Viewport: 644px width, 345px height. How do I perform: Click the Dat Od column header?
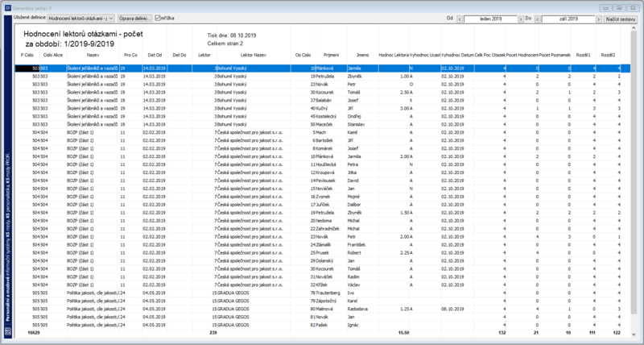[155, 55]
